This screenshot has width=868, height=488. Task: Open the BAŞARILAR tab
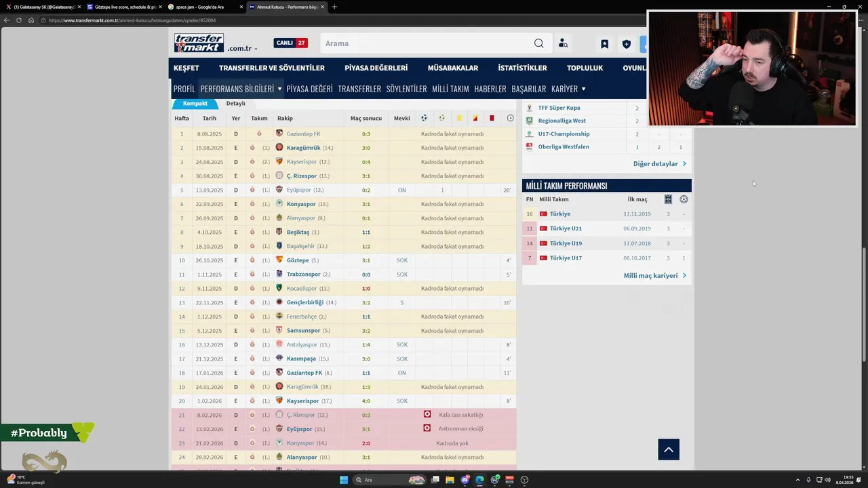click(529, 89)
